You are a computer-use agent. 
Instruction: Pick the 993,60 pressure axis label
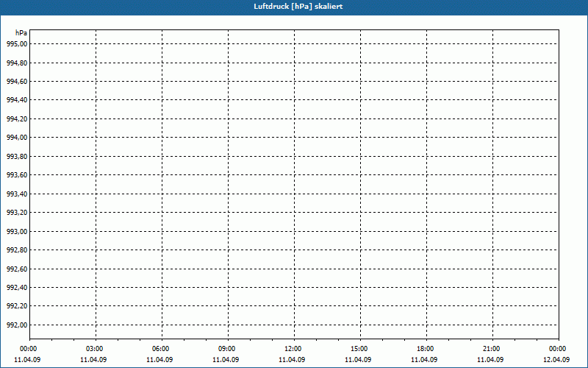point(17,175)
